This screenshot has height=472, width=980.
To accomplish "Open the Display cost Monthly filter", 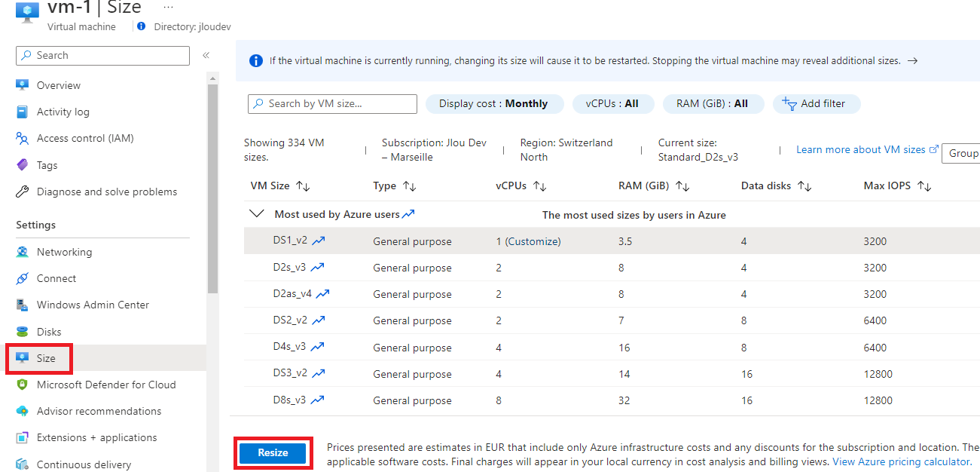I will (494, 104).
